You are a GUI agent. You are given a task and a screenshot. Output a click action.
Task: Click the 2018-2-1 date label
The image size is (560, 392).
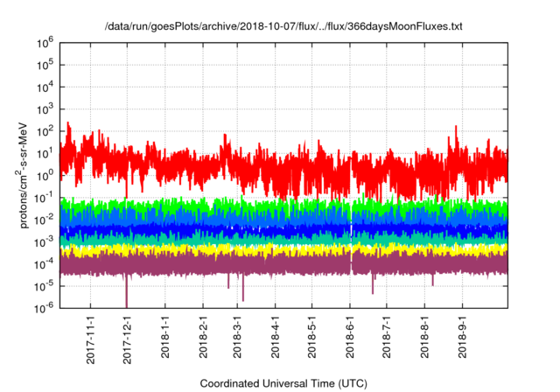[x=203, y=338]
